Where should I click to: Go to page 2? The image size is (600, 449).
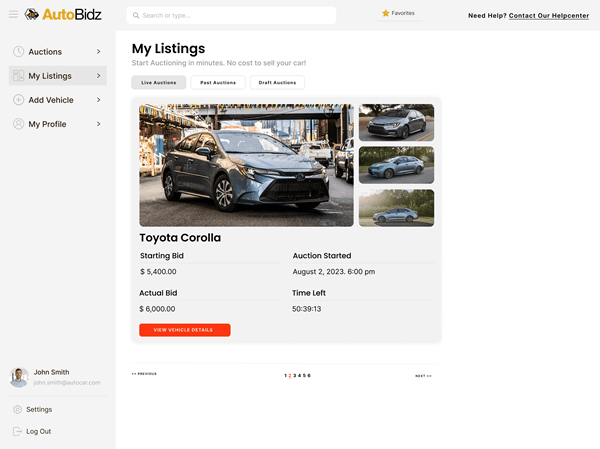[x=290, y=376]
